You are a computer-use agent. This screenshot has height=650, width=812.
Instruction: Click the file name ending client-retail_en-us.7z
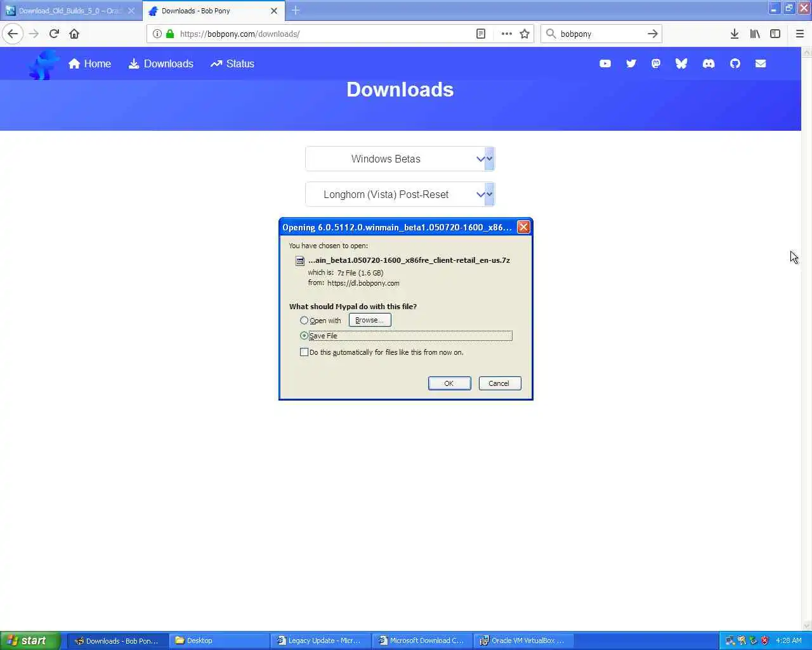point(409,260)
